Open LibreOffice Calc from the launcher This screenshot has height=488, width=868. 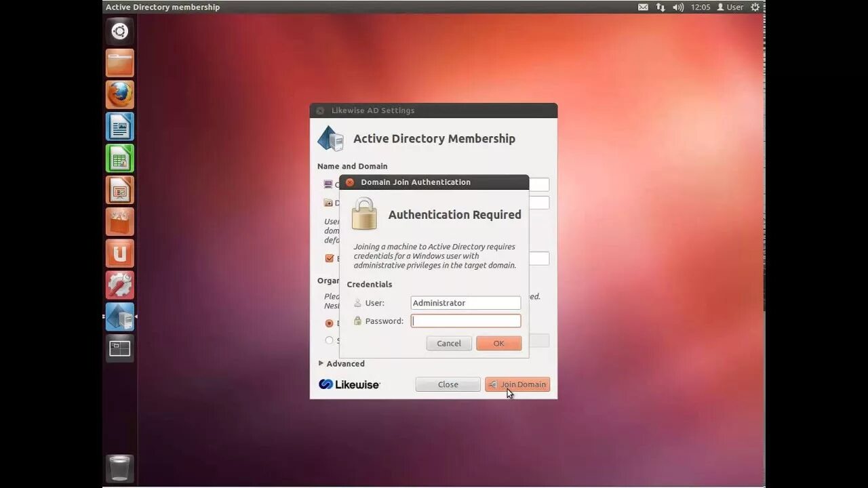coord(120,159)
